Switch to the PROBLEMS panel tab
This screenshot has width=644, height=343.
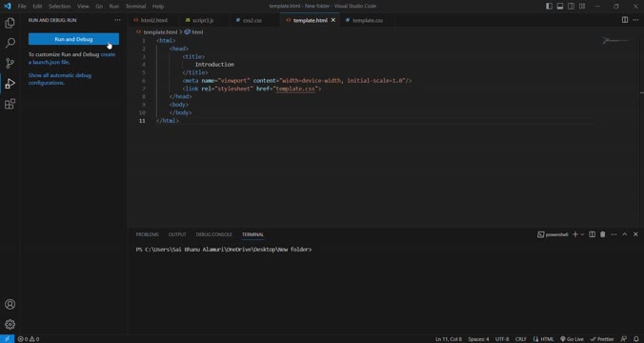[x=147, y=234]
